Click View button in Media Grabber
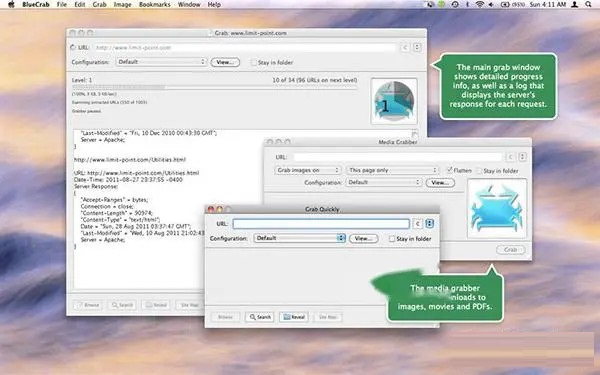Screen dimensions: 600x375 coord(440,183)
